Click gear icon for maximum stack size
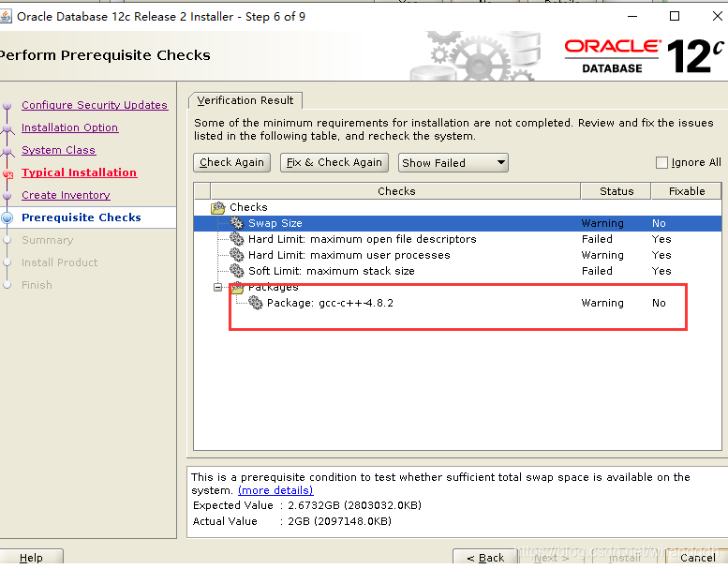The image size is (728, 569). [237, 270]
